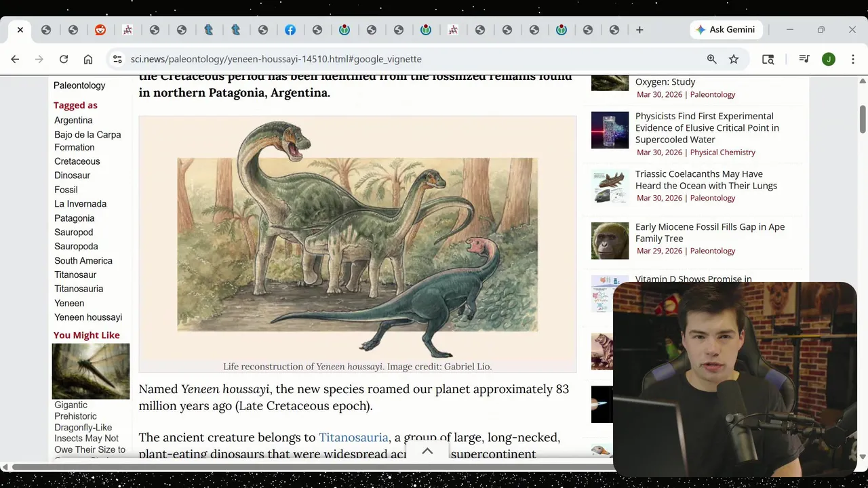Click the ape fossil article thumbnail
The image size is (868, 488).
click(x=610, y=241)
